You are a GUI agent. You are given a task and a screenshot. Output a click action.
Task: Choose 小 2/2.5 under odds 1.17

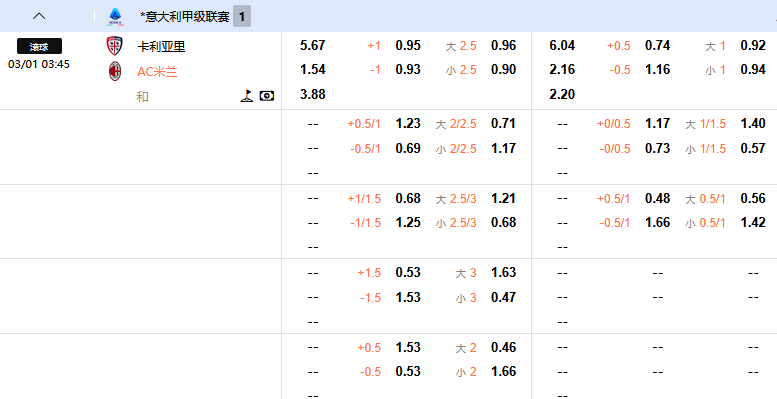(x=503, y=148)
